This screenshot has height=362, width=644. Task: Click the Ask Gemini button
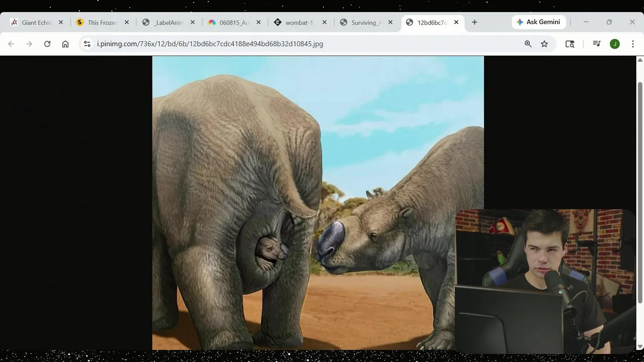click(x=539, y=22)
